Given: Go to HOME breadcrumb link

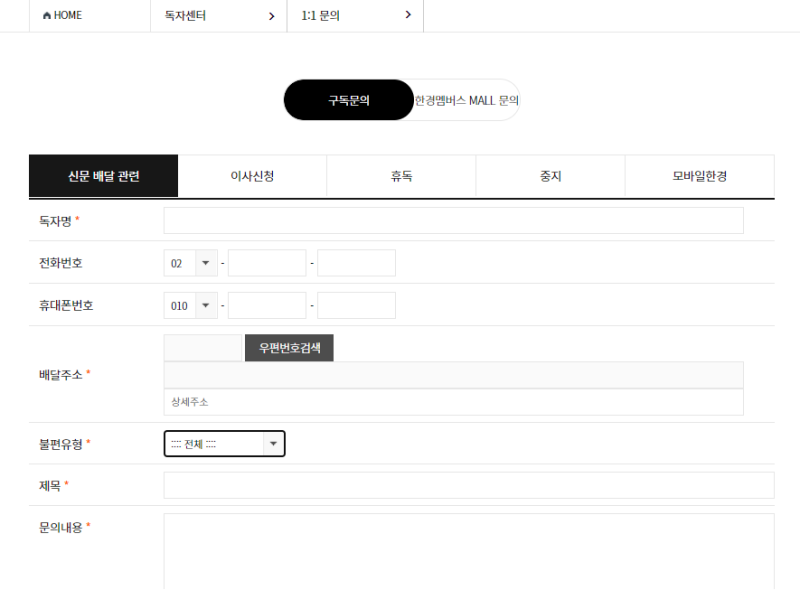Looking at the screenshot, I should point(62,15).
